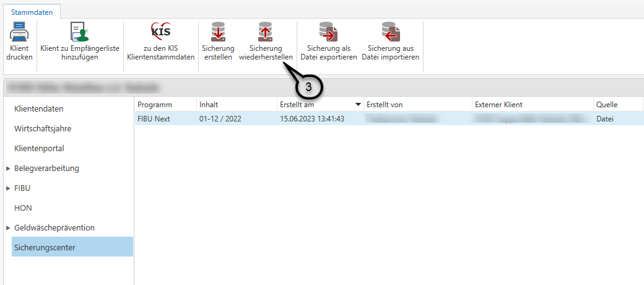Click the Klient drucken printer icon
The width and height of the screenshot is (644, 285).
click(x=19, y=32)
